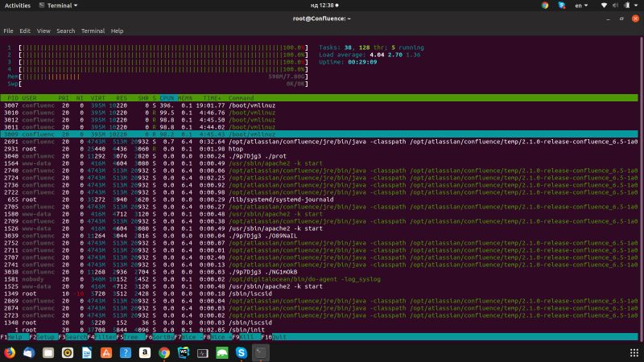Click Chrome tray icon in top bar

[x=545, y=6]
